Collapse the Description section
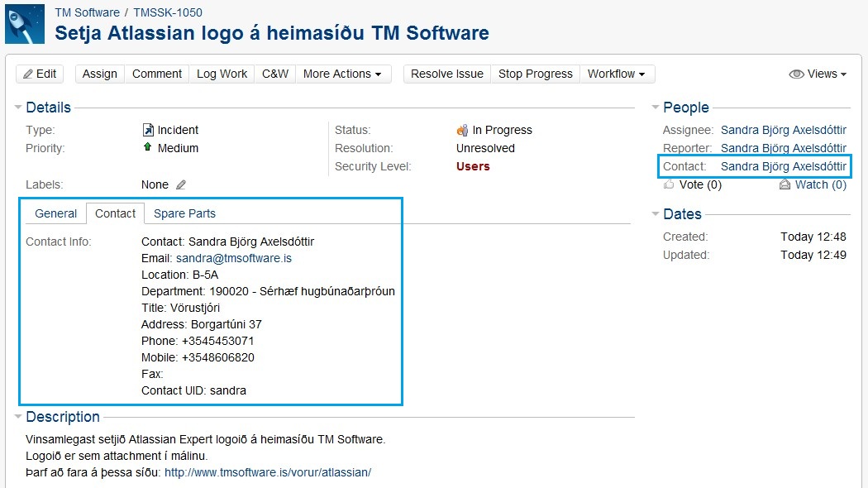Screen dimensions: 868x488 (19, 417)
